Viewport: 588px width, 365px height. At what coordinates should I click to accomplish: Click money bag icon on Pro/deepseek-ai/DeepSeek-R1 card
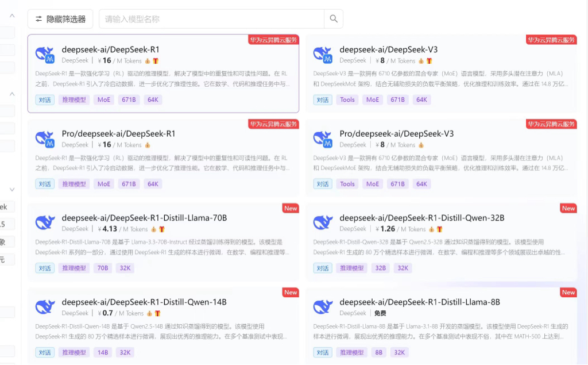pyautogui.click(x=148, y=145)
